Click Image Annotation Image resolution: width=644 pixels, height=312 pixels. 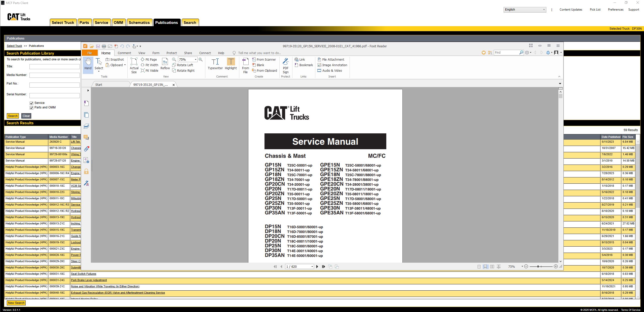(x=332, y=65)
